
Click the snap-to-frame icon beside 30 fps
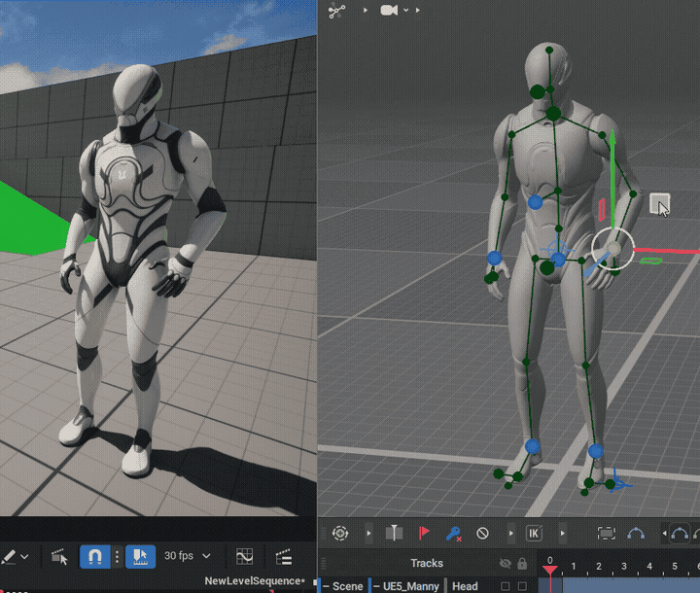[139, 557]
